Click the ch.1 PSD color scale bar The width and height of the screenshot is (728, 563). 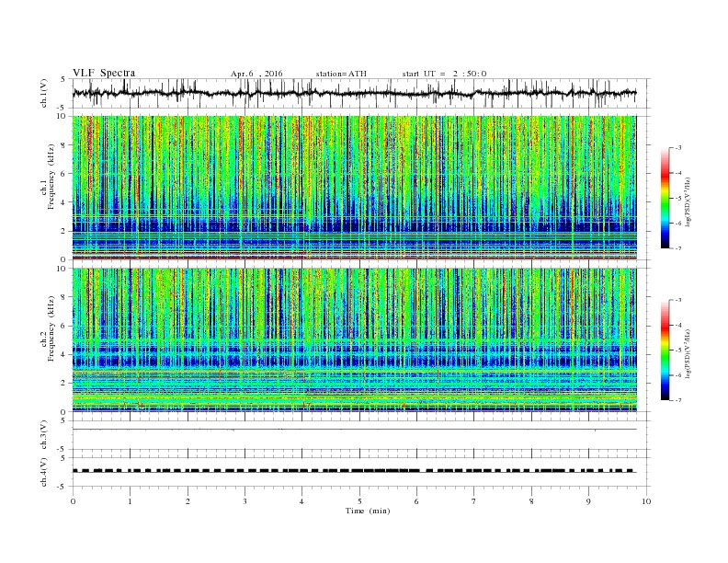(x=665, y=198)
